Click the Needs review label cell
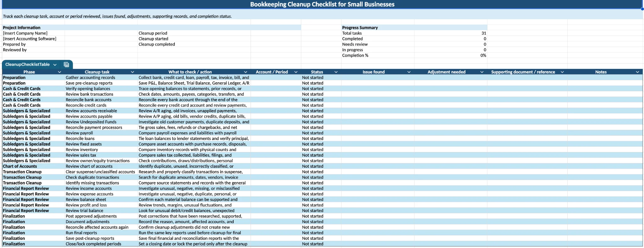The image size is (644, 248). (378, 44)
